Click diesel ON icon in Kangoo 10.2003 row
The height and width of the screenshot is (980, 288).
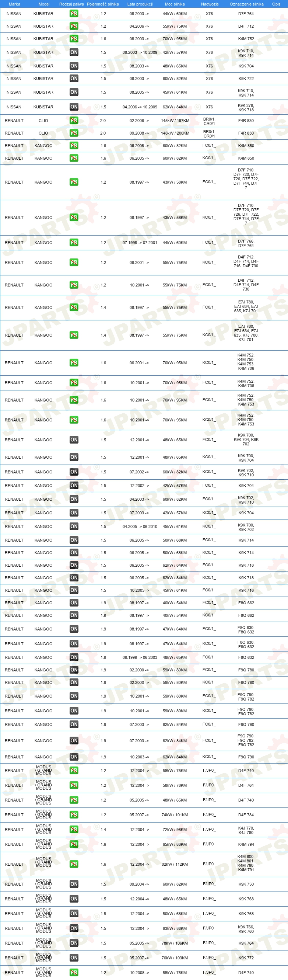point(74,757)
